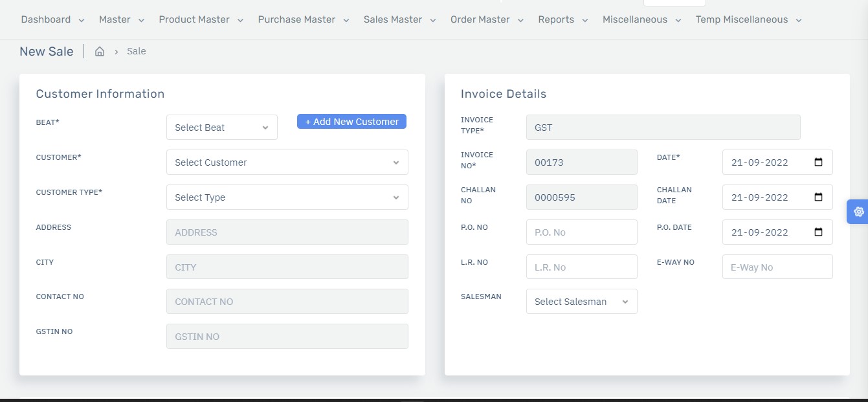Open calendar picker for Challan Date
Image resolution: width=868 pixels, height=402 pixels.
coord(818,197)
